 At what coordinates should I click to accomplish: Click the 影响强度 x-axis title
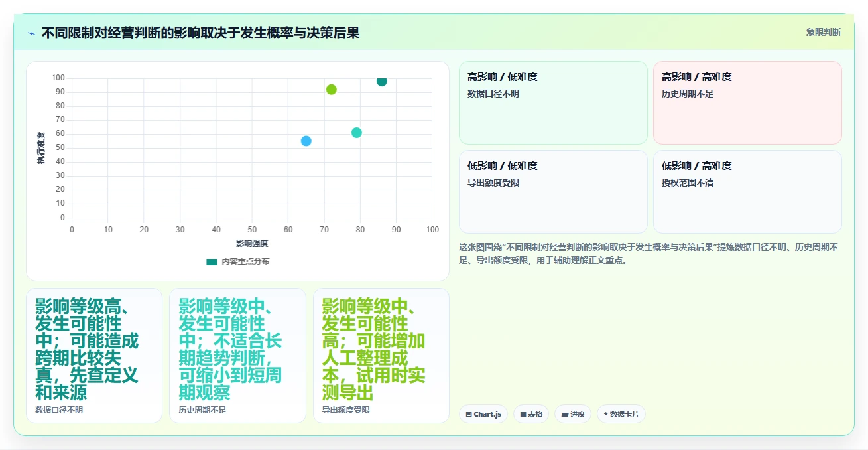coord(252,244)
